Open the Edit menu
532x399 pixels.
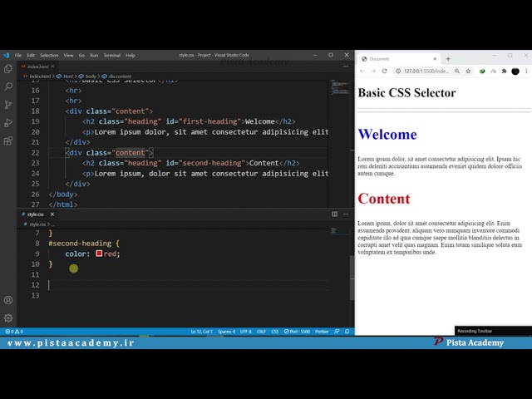[x=31, y=55]
